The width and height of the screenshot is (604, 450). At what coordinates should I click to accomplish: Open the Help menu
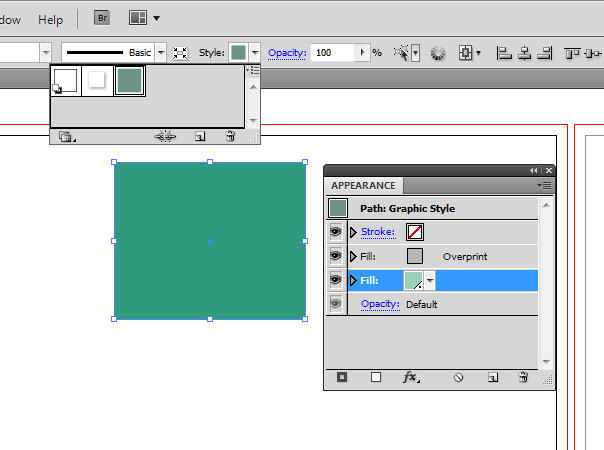[x=50, y=20]
